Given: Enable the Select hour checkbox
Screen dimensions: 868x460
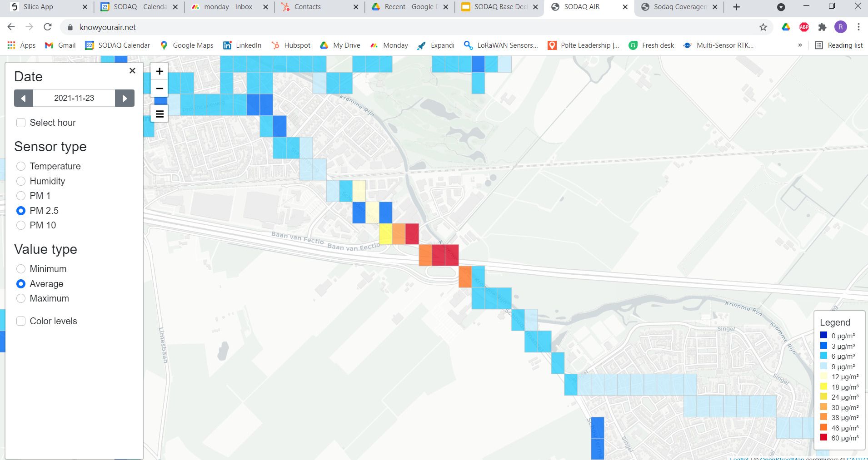Looking at the screenshot, I should tap(21, 123).
